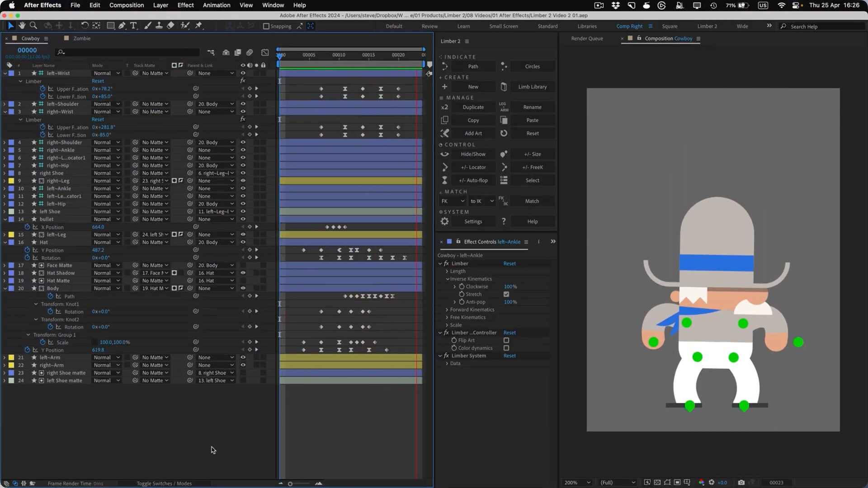Open the Animation menu
This screenshot has height=488, width=868.
point(216,5)
